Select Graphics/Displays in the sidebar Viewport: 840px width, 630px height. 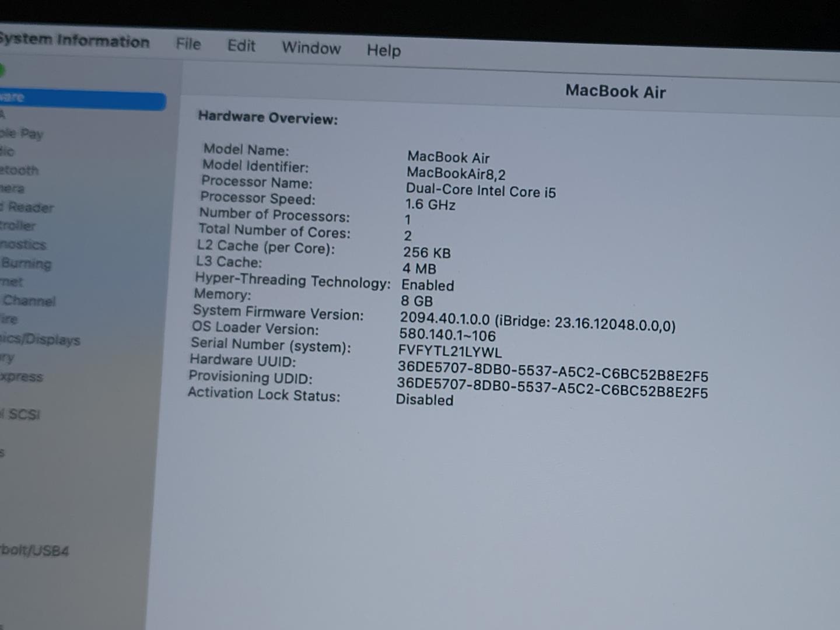pyautogui.click(x=40, y=339)
